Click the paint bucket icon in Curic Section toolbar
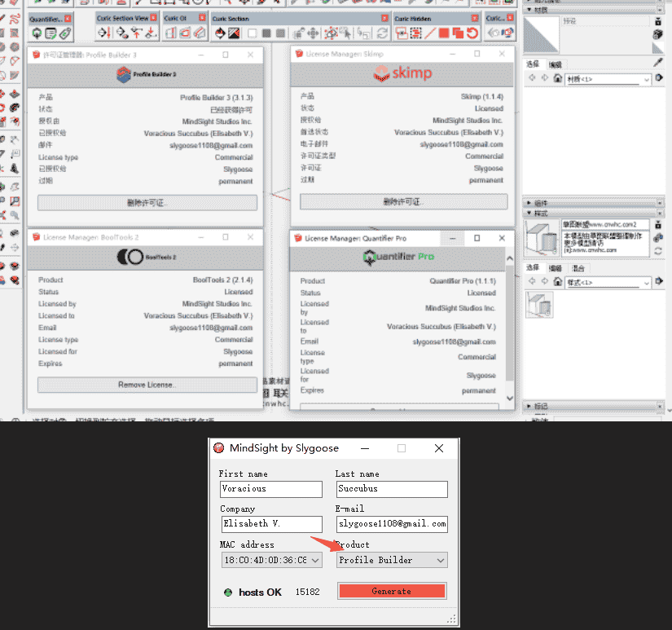 tap(220, 33)
